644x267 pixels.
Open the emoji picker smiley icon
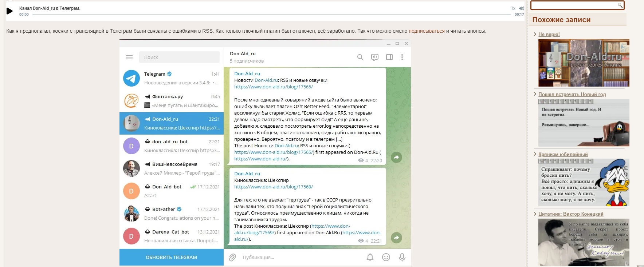(386, 257)
